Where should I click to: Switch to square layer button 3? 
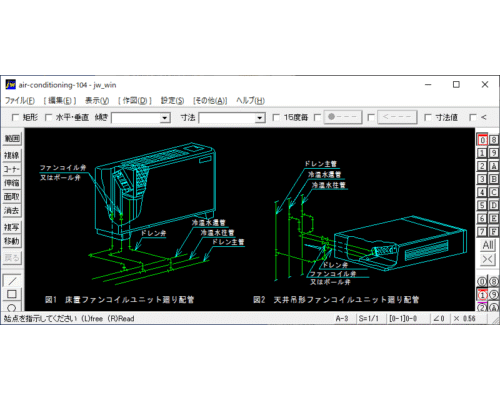click(482, 179)
